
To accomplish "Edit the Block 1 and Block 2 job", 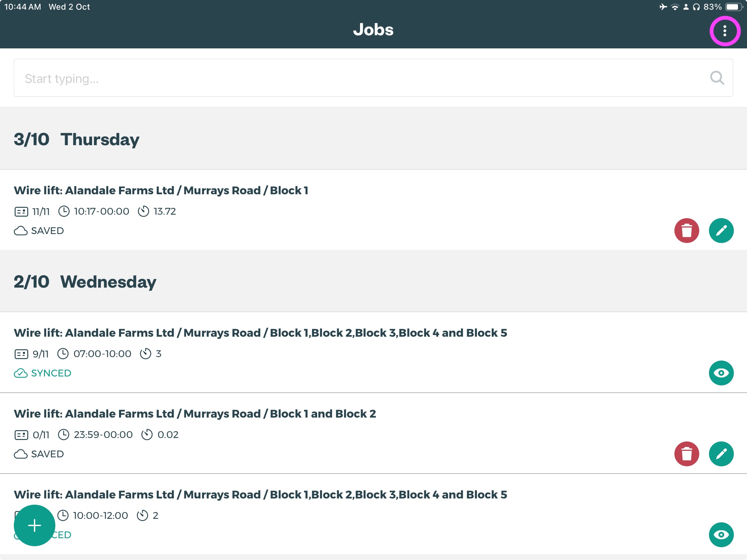I will click(x=721, y=454).
